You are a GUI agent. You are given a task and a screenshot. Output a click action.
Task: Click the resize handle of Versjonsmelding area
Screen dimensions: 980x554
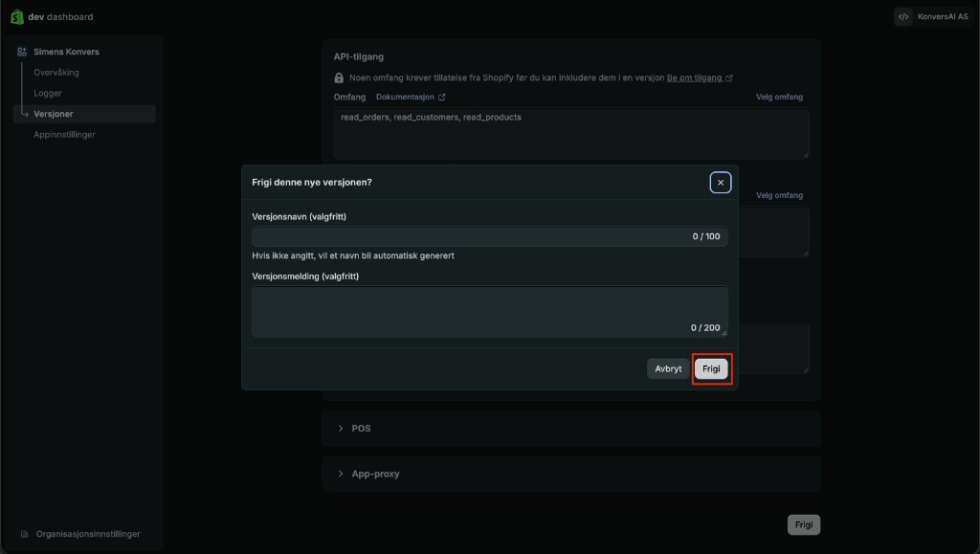tap(724, 334)
